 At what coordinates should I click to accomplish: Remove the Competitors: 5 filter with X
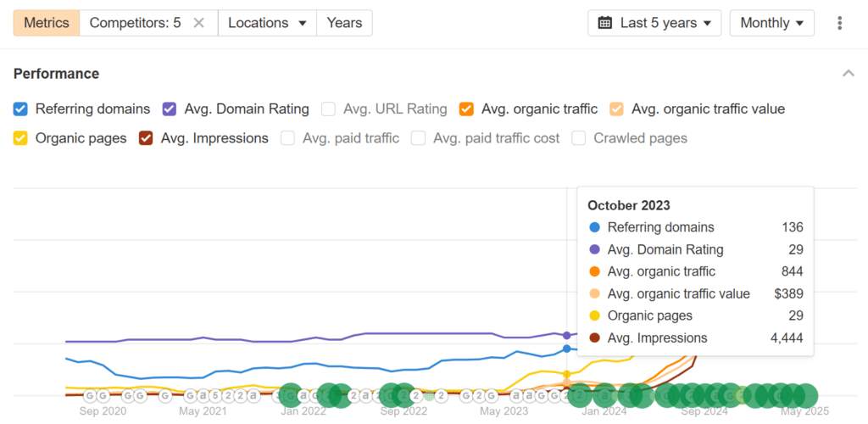click(x=198, y=23)
